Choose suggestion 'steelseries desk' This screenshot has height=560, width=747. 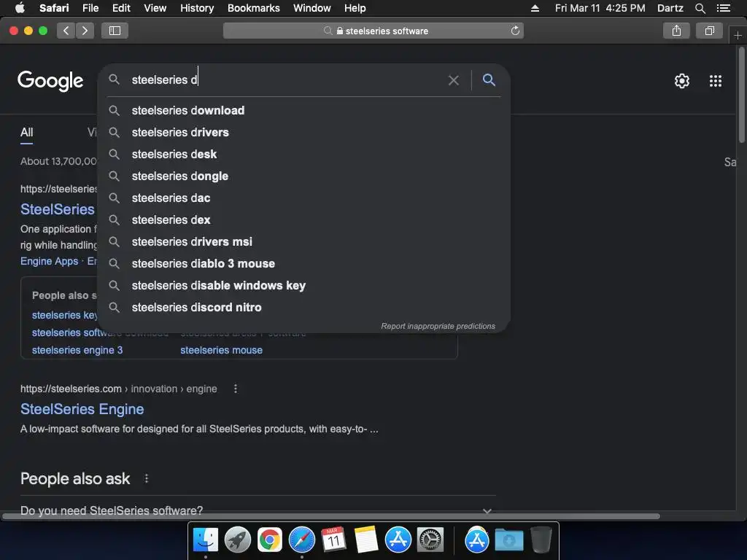click(304, 155)
